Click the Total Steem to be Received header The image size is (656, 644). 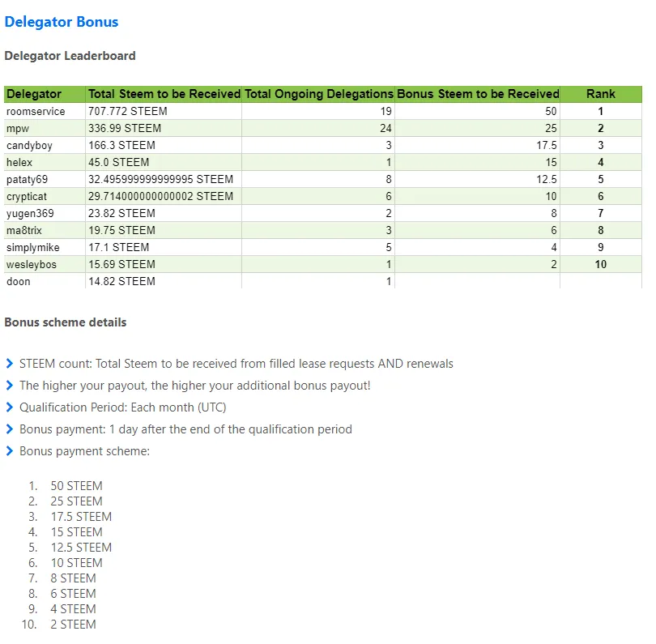click(x=164, y=94)
